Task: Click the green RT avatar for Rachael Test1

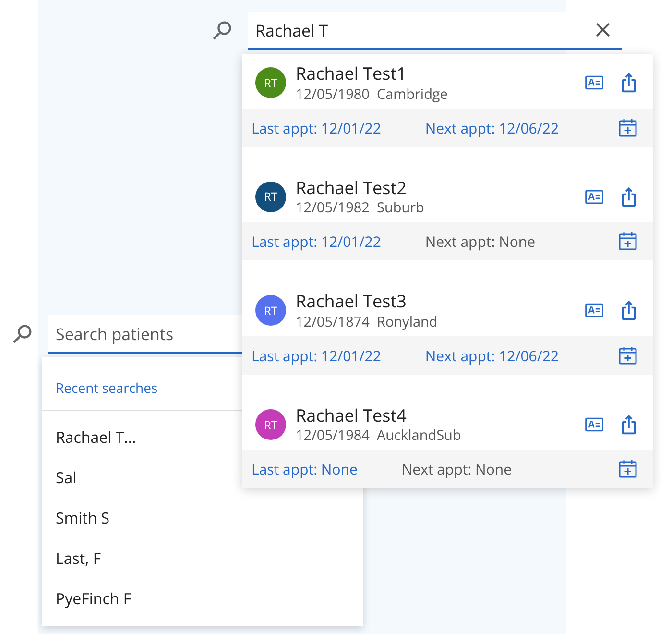Action: 271,83
